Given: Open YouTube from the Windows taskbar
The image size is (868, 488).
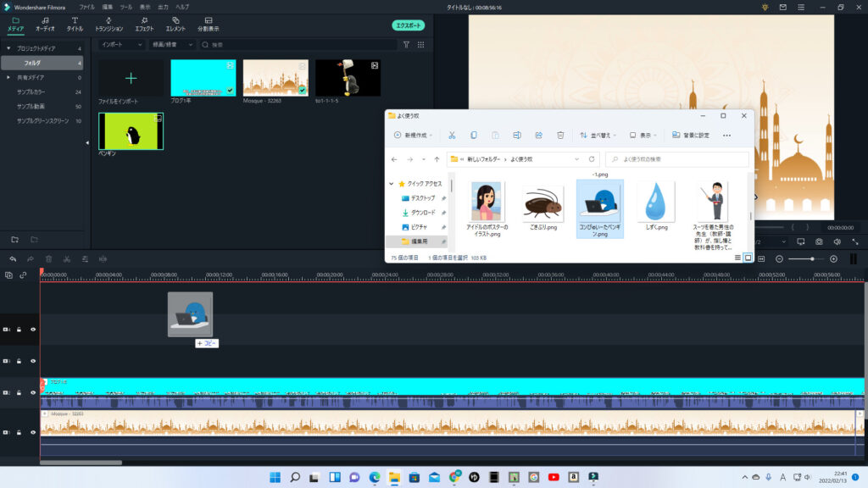Looking at the screenshot, I should (x=554, y=477).
